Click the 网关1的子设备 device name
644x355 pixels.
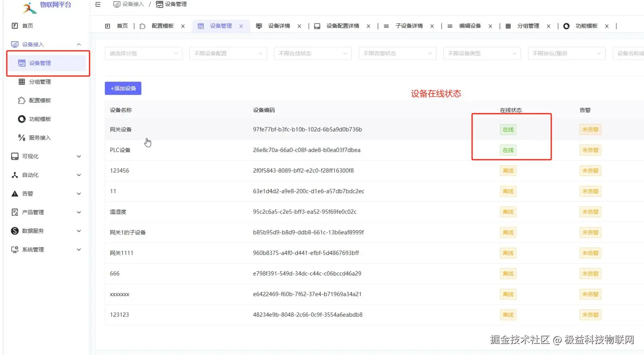(128, 233)
